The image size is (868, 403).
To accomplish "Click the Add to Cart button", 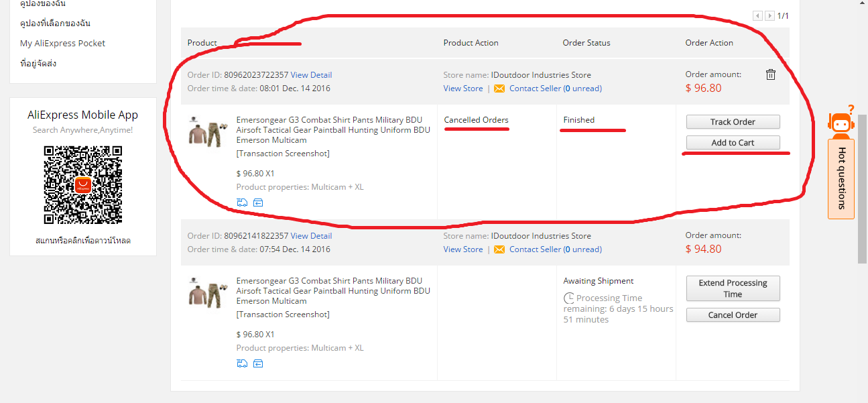I will click(x=733, y=143).
